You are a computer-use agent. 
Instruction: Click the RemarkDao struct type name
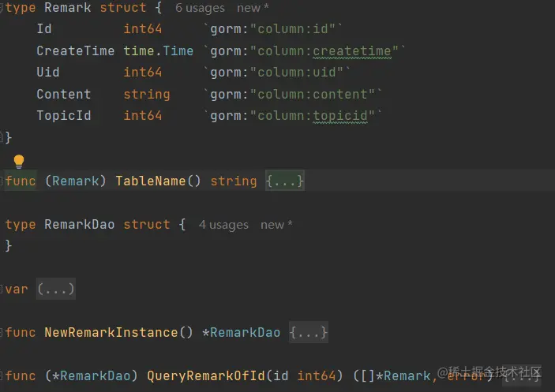(x=79, y=225)
